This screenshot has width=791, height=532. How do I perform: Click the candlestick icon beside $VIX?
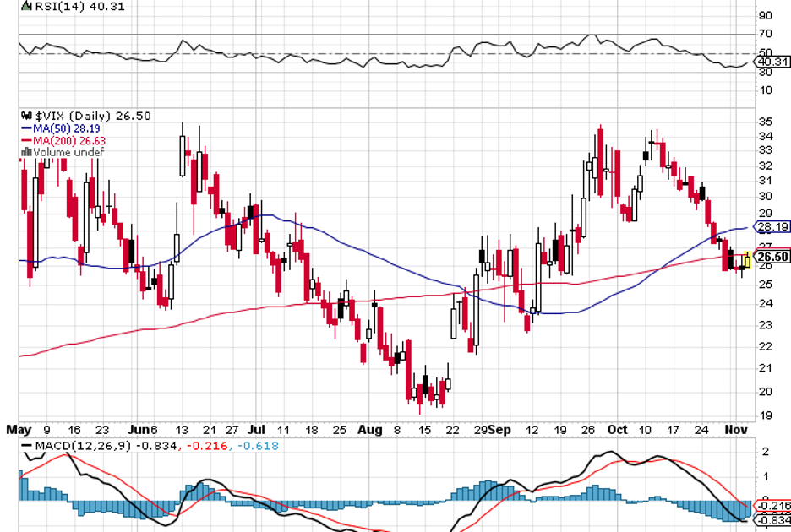25,116
